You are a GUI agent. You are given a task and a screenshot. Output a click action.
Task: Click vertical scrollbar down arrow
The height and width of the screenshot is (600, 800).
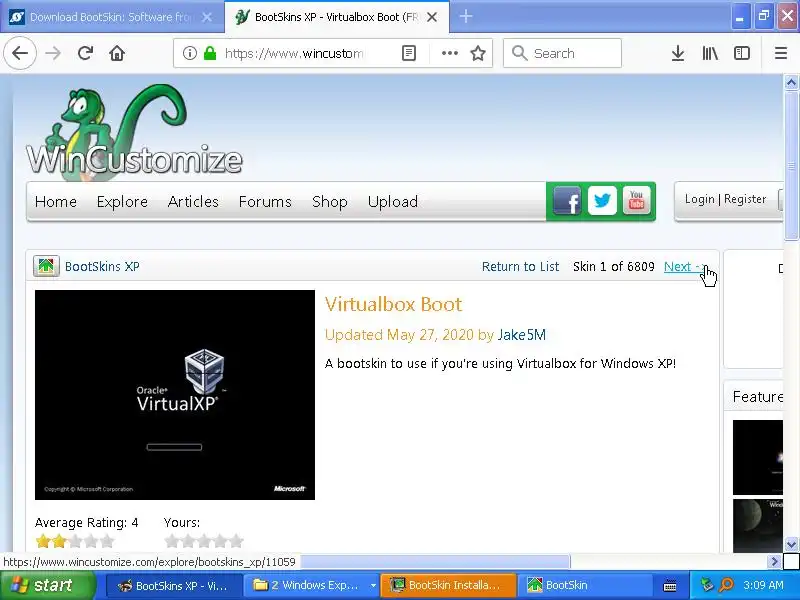[x=791, y=544]
